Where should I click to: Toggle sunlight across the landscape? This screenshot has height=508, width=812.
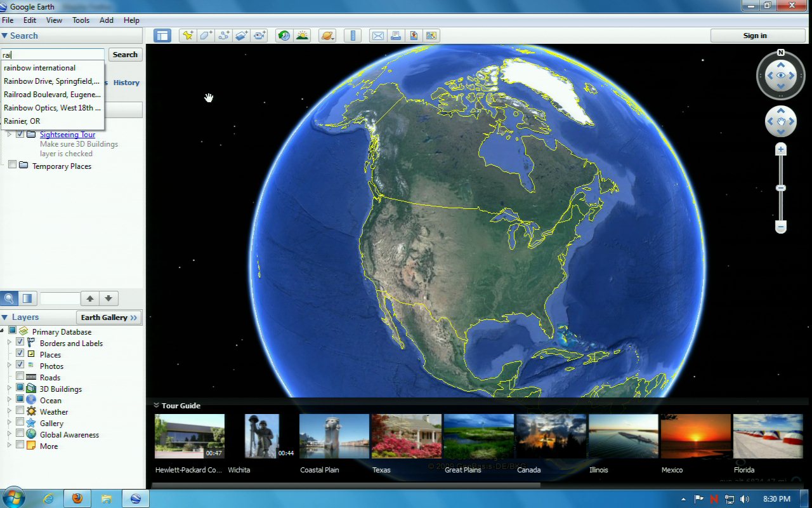click(302, 36)
